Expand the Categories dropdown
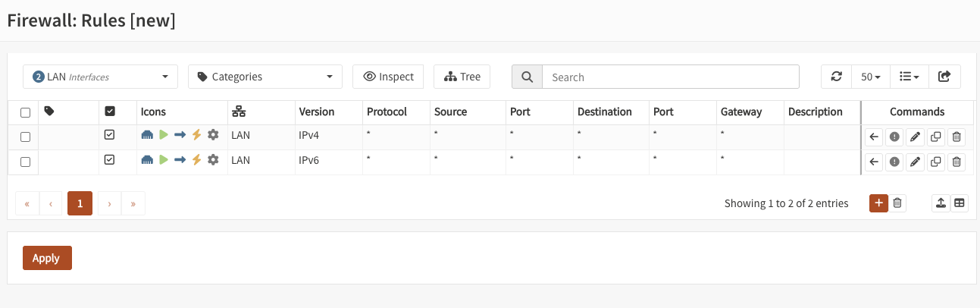Viewport: 980px width, 308px height. (265, 77)
